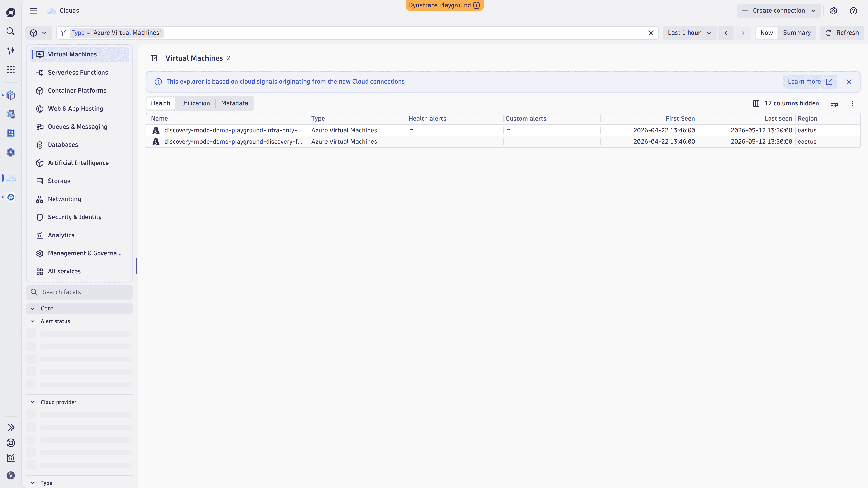This screenshot has height=488, width=868.
Task: Clear the filter with the X icon
Action: point(651,33)
